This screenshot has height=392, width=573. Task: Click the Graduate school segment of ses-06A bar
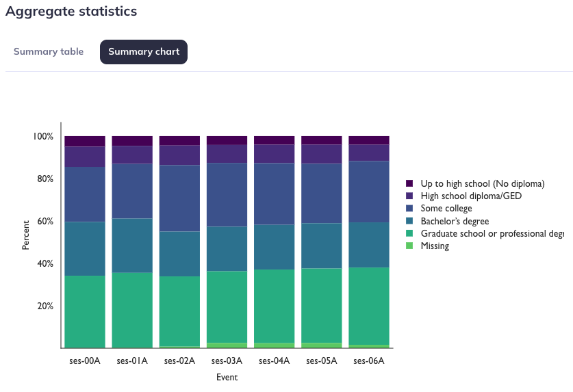click(369, 306)
